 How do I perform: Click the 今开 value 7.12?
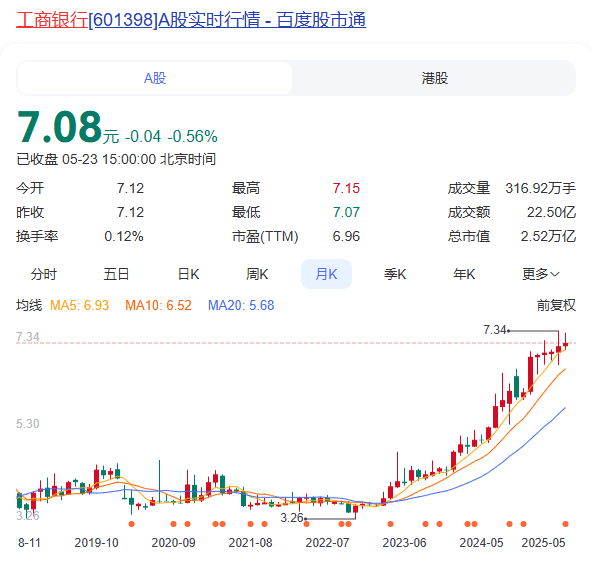tap(130, 188)
